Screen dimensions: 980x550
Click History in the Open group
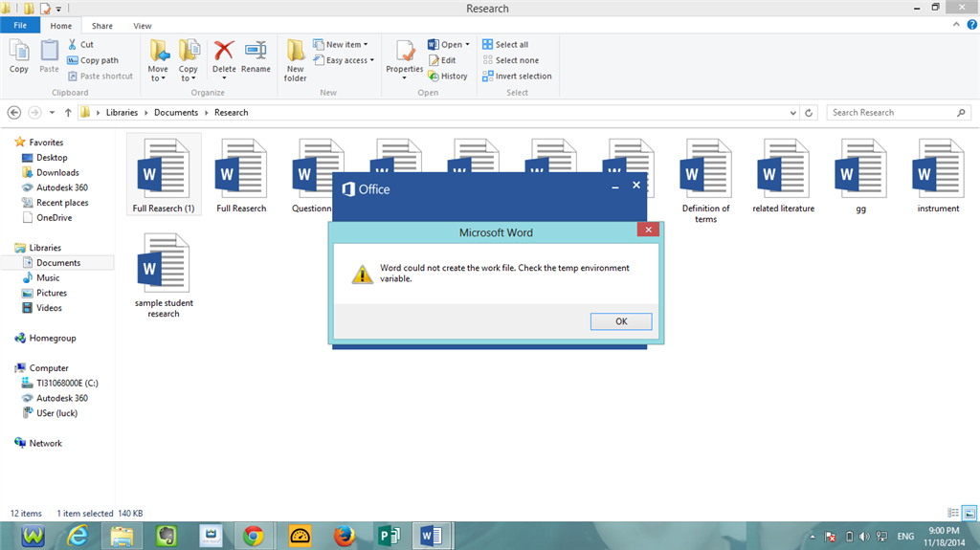[448, 76]
